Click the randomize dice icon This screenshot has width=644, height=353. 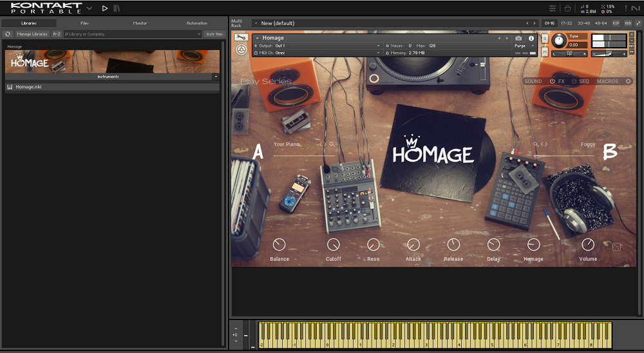coord(616,247)
